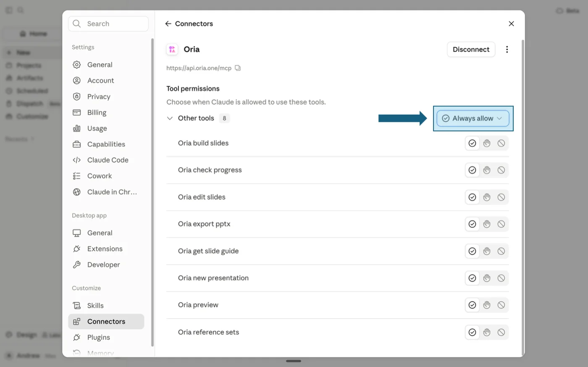Set Oria check progress to always allow

[472, 170]
